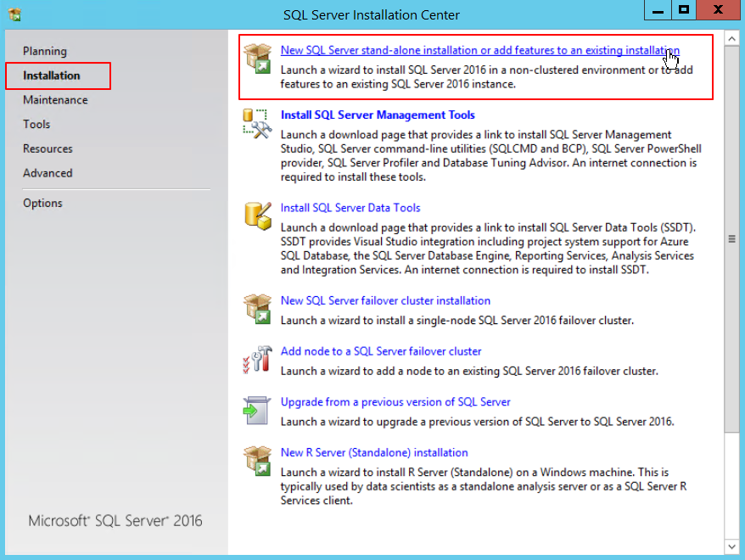Click Upgrade from a previous version link
Viewport: 745px width, 560px height.
(395, 402)
